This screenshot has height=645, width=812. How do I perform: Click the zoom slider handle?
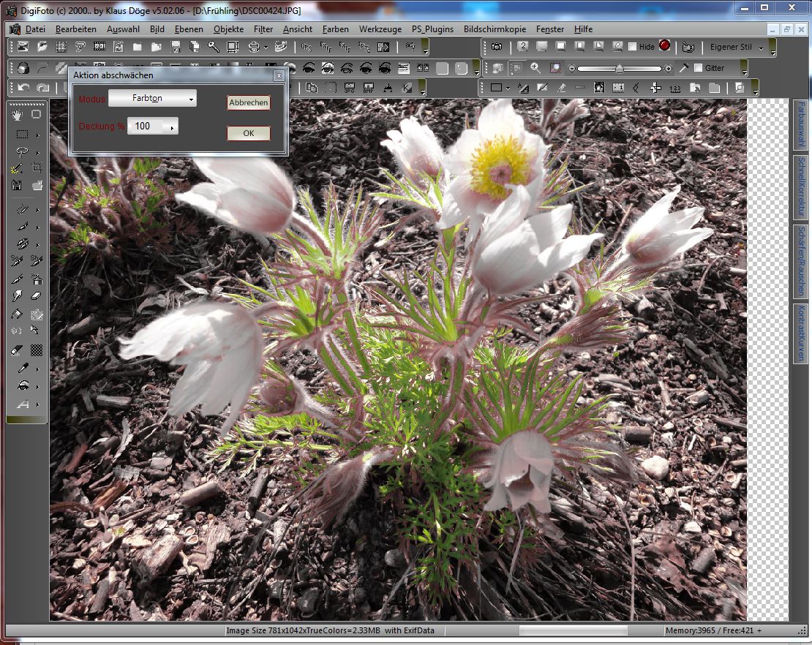pyautogui.click(x=620, y=68)
